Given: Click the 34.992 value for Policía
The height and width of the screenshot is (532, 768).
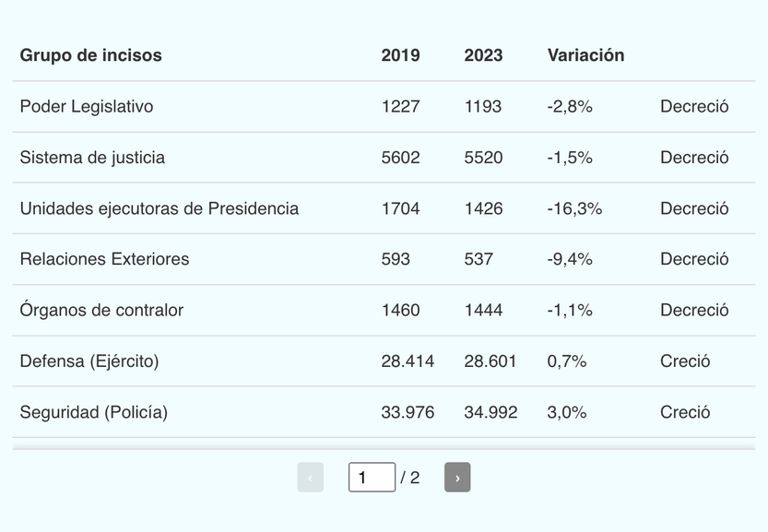Looking at the screenshot, I should pos(490,412).
